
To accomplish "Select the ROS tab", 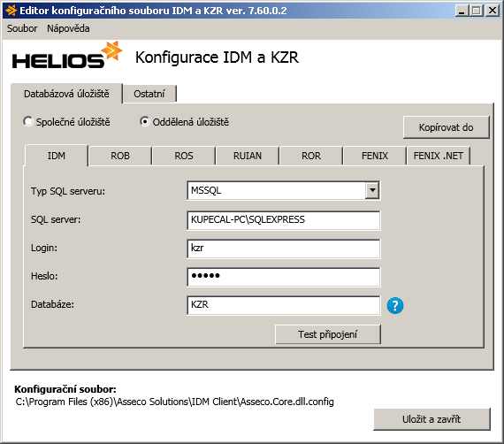I will pyautogui.click(x=184, y=156).
